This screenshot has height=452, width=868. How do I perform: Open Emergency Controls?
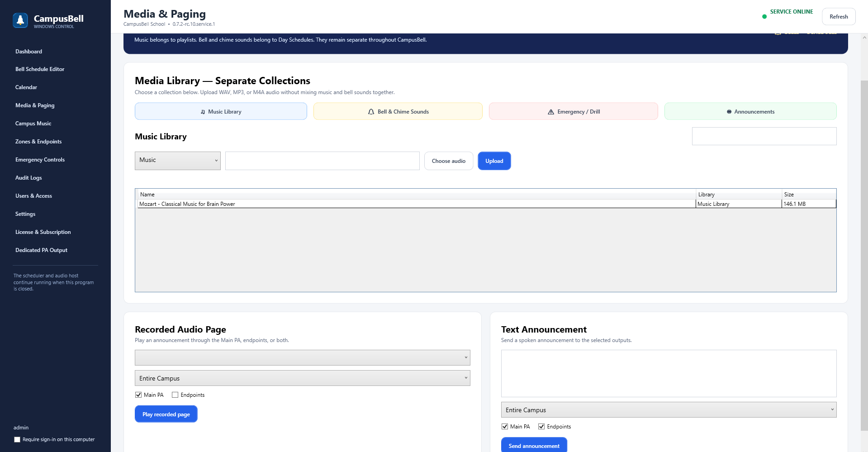[40, 160]
